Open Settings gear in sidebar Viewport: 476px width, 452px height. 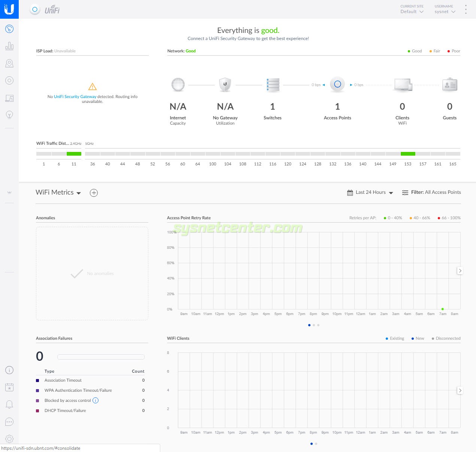[x=9, y=439]
